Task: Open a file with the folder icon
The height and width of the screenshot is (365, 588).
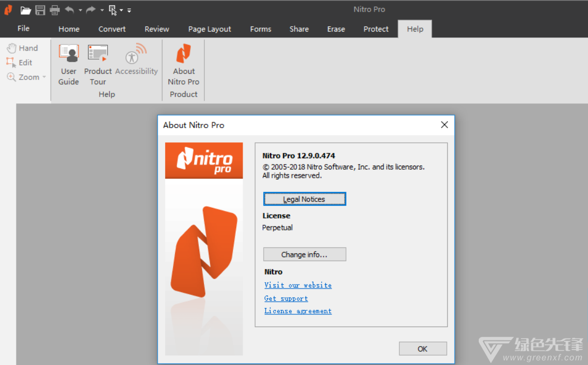Action: coord(25,10)
